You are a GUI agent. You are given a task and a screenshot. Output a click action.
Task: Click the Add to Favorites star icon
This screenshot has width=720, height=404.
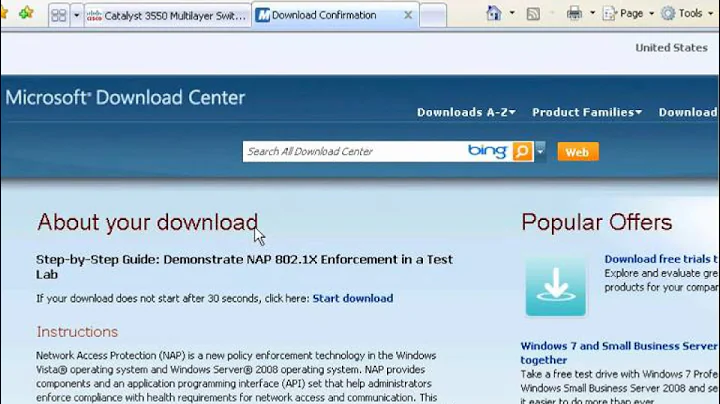coord(26,13)
